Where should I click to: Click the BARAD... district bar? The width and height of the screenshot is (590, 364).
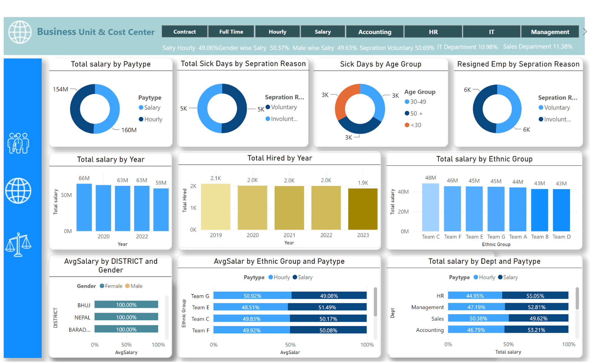coord(126,329)
